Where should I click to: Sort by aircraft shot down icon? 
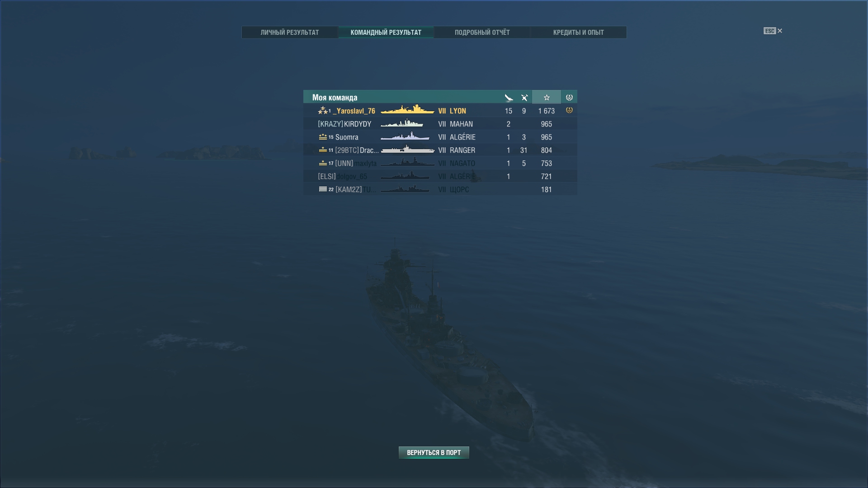click(x=524, y=98)
